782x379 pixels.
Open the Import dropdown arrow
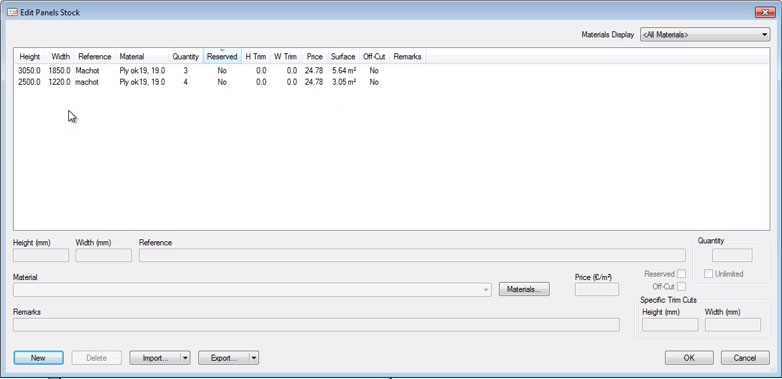pyautogui.click(x=185, y=358)
